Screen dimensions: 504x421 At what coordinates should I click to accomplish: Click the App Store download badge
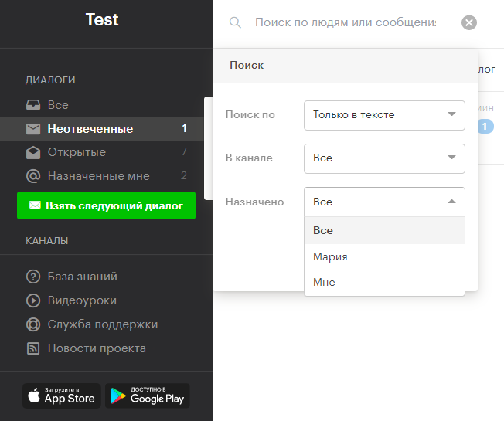point(62,396)
